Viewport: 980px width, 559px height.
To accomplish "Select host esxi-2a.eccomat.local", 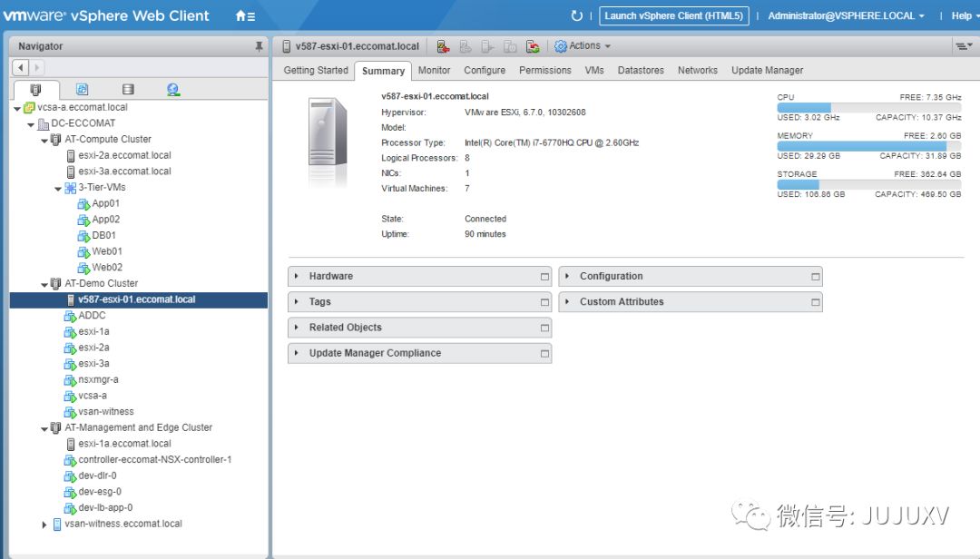I will (124, 155).
